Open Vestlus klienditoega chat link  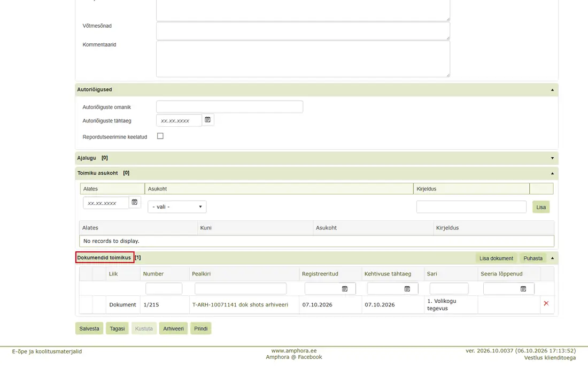tap(550, 358)
